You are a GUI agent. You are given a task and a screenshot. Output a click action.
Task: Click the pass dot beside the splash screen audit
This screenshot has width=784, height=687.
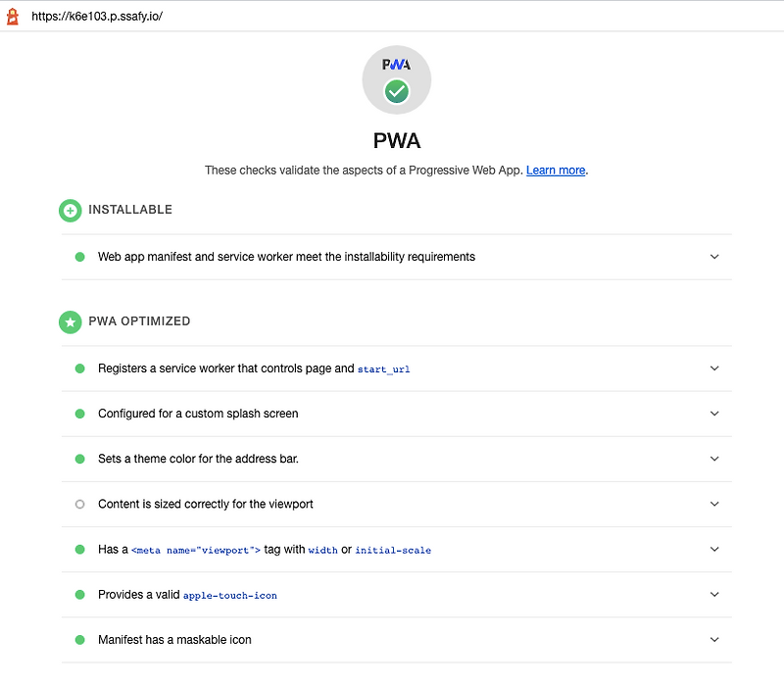point(79,414)
